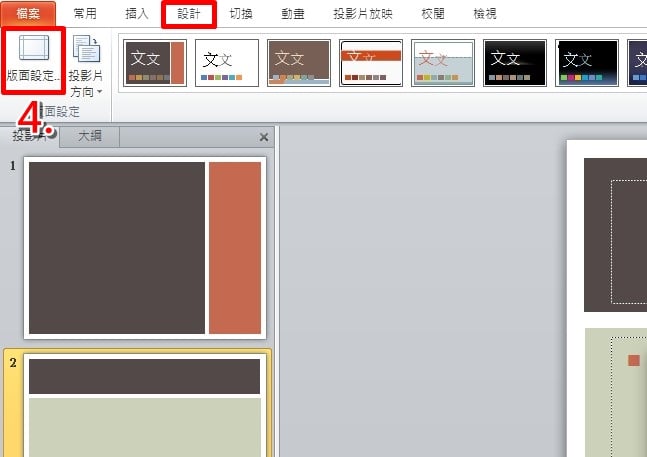Switch to the 常用 ribbon tab
Image resolution: width=647 pixels, height=457 pixels.
point(85,14)
